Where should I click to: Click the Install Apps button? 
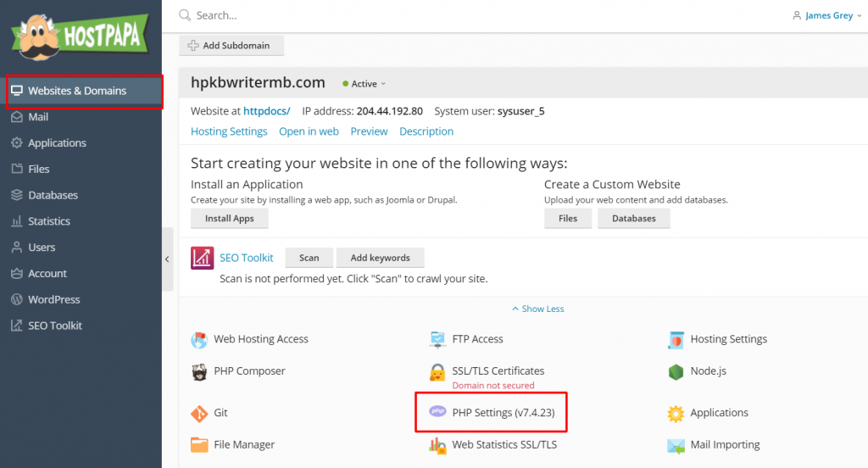click(x=230, y=218)
